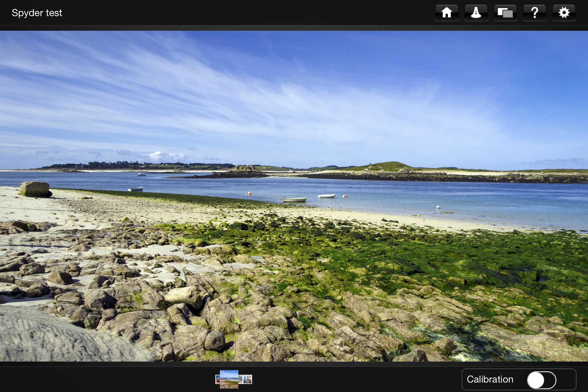Toggle the Calibration switch
This screenshot has height=392, width=588.
541,380
